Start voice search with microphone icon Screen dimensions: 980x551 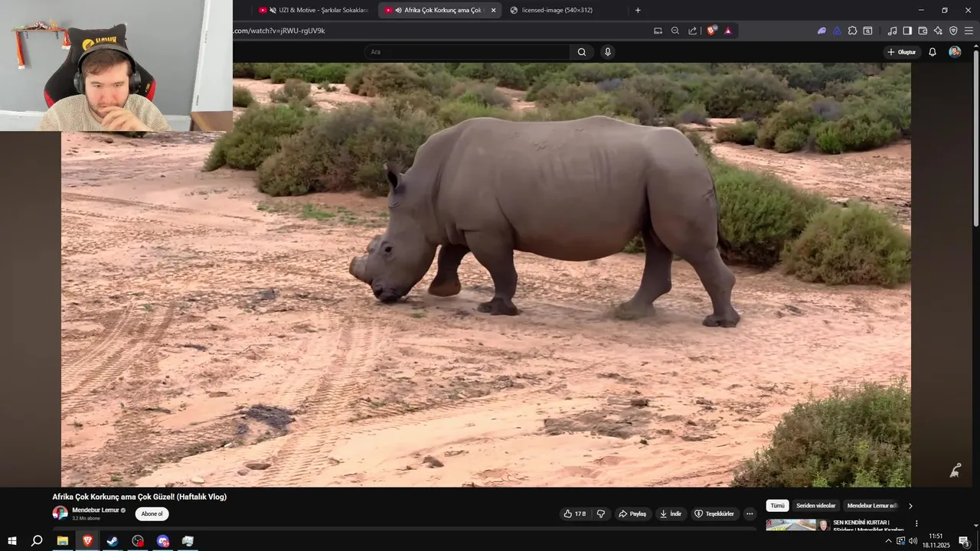[608, 52]
